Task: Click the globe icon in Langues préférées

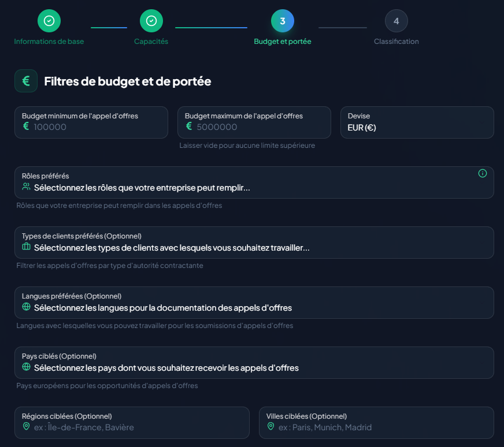Action: pyautogui.click(x=26, y=307)
